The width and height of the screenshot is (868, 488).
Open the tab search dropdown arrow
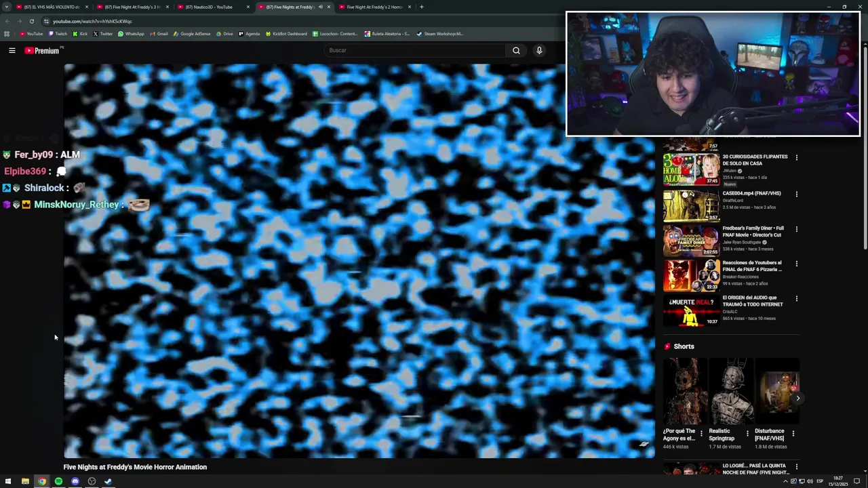pos(7,7)
